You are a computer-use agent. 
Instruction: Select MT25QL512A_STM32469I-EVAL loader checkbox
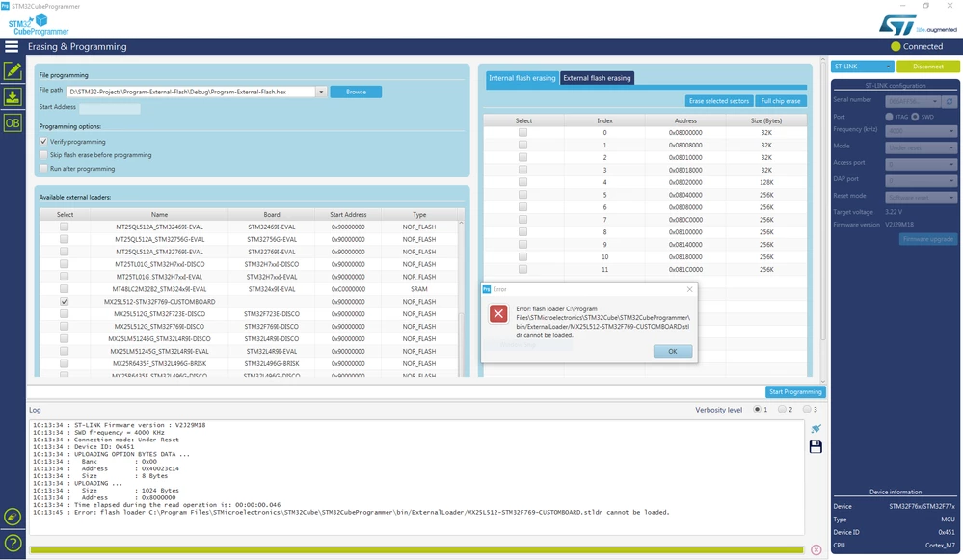(x=64, y=227)
